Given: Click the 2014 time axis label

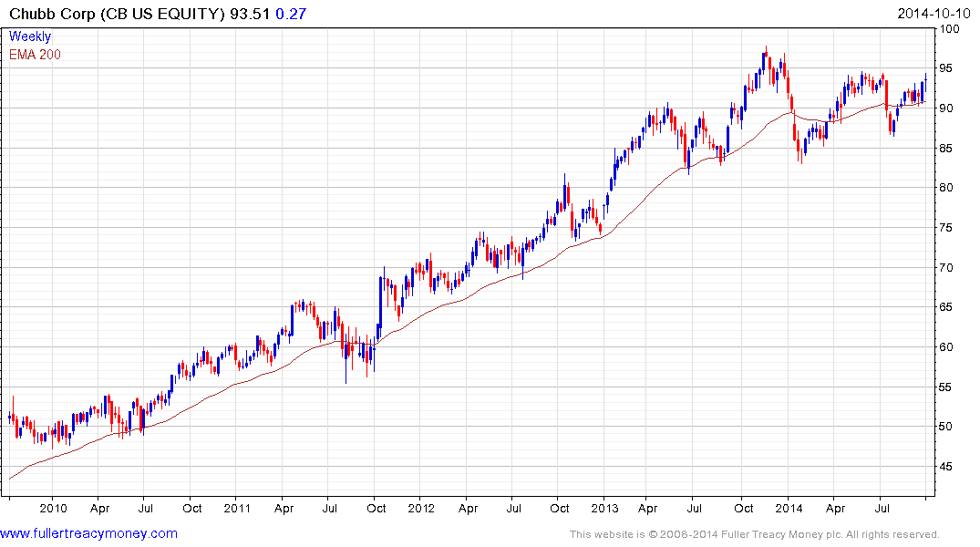Looking at the screenshot, I should [x=789, y=508].
